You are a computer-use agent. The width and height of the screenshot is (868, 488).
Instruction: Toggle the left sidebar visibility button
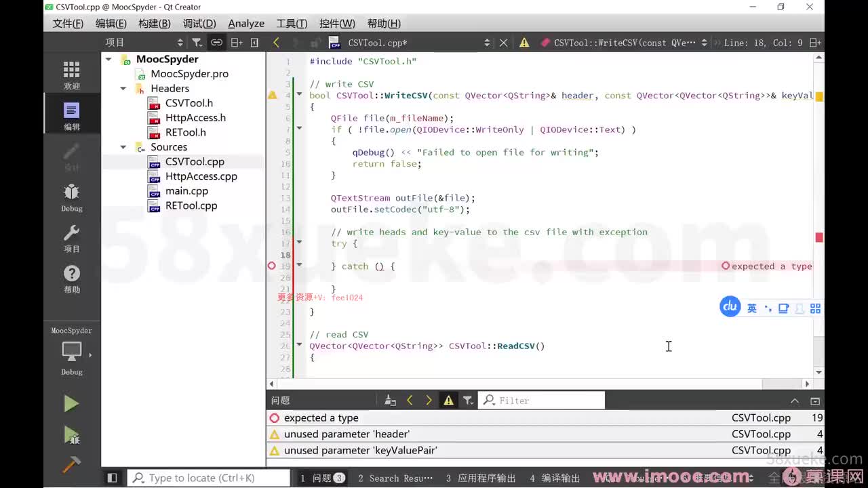click(113, 478)
